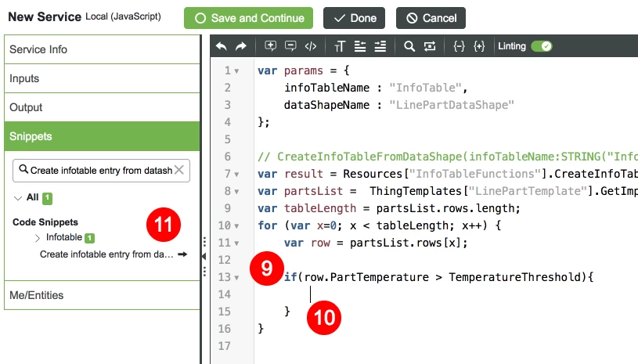Fold the if block at line 13
The width and height of the screenshot is (638, 364).
coord(237,278)
